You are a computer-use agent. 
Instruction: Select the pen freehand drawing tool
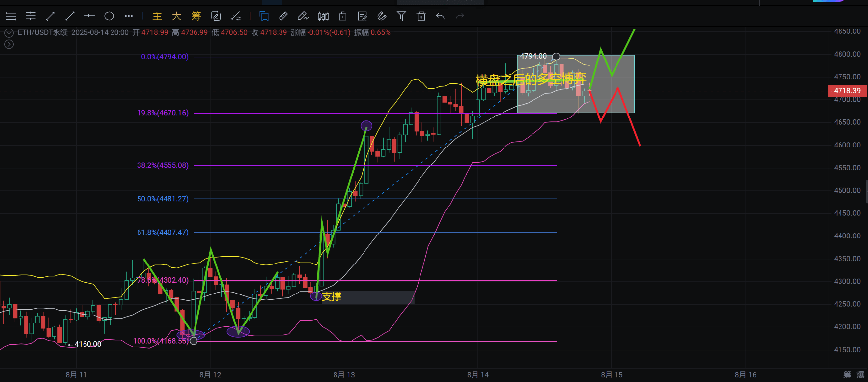click(303, 16)
